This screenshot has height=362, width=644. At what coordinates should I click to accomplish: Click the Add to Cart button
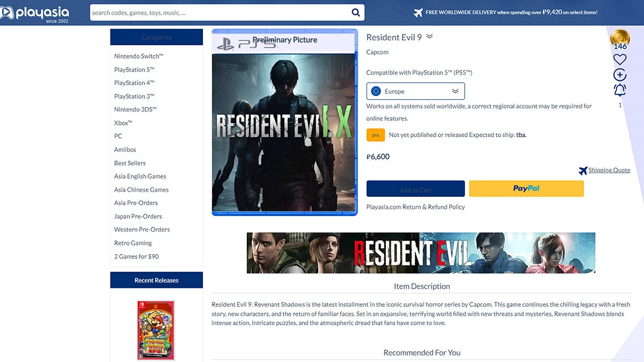click(415, 189)
